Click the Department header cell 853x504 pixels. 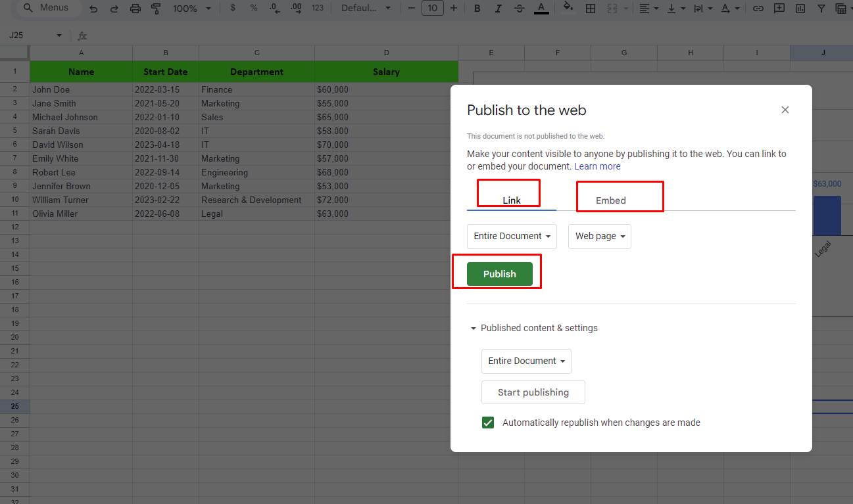[x=257, y=72]
